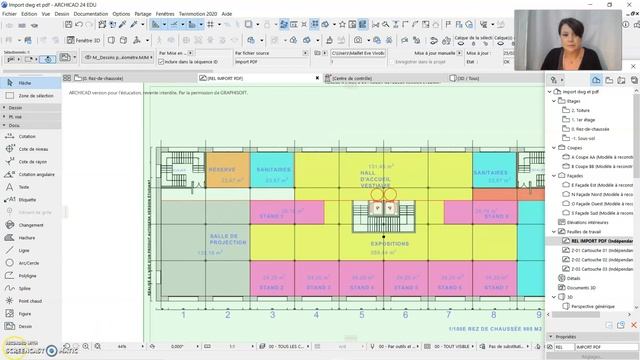Select the Spline tool
640x360 pixels.
click(31, 288)
